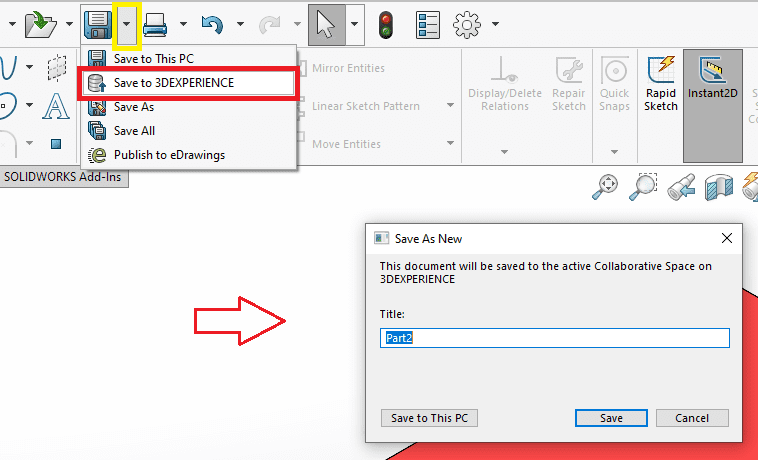The width and height of the screenshot is (758, 460).
Task: Expand Linear Sketch Pattern dropdown arrow
Action: (x=451, y=105)
